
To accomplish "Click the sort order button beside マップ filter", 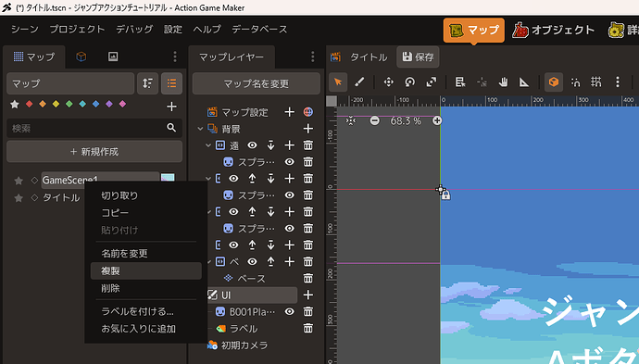I will [x=147, y=83].
